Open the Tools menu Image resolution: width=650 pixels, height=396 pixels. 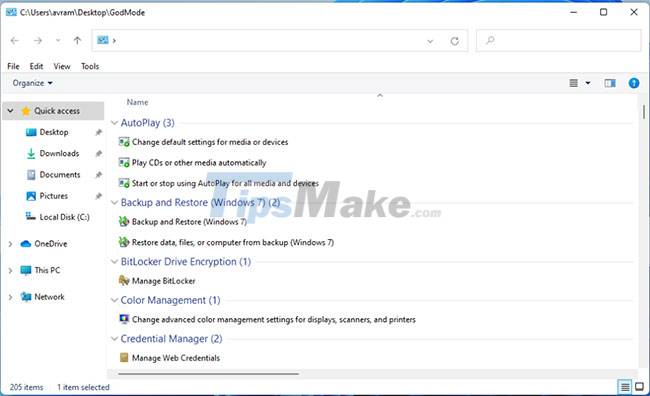click(90, 66)
